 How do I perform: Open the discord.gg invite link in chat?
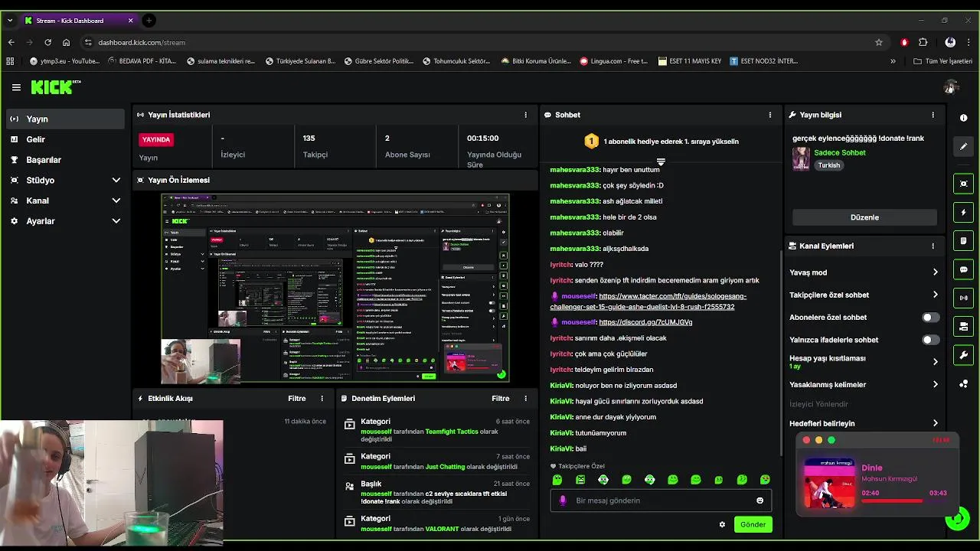[x=645, y=322]
